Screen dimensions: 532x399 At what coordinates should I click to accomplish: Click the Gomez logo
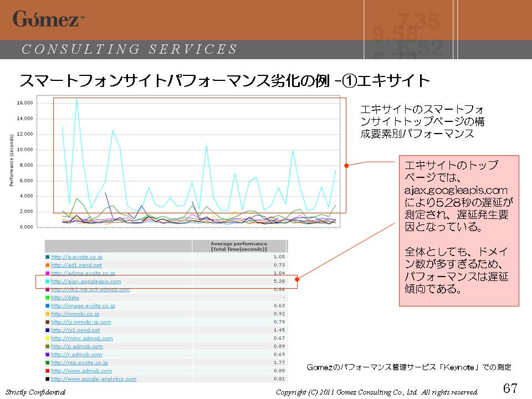[48, 19]
